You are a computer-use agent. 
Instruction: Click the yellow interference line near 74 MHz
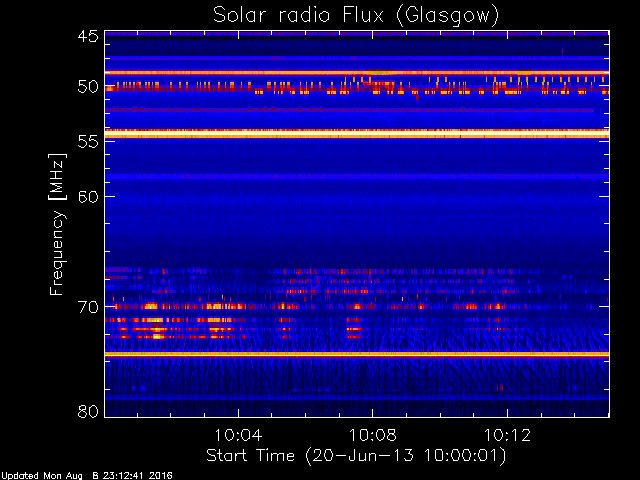[357, 354]
